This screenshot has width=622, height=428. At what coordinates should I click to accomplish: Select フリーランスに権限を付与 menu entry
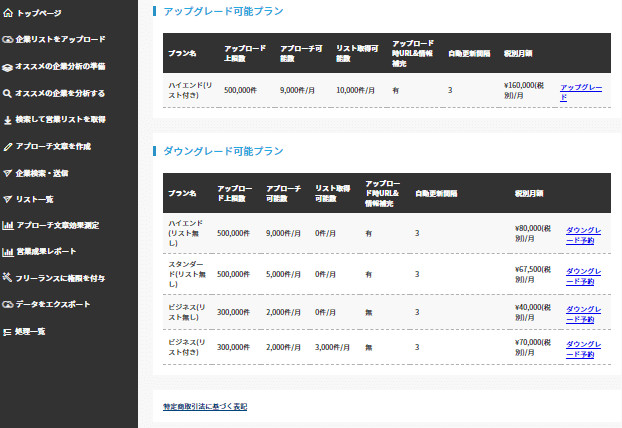(60, 278)
